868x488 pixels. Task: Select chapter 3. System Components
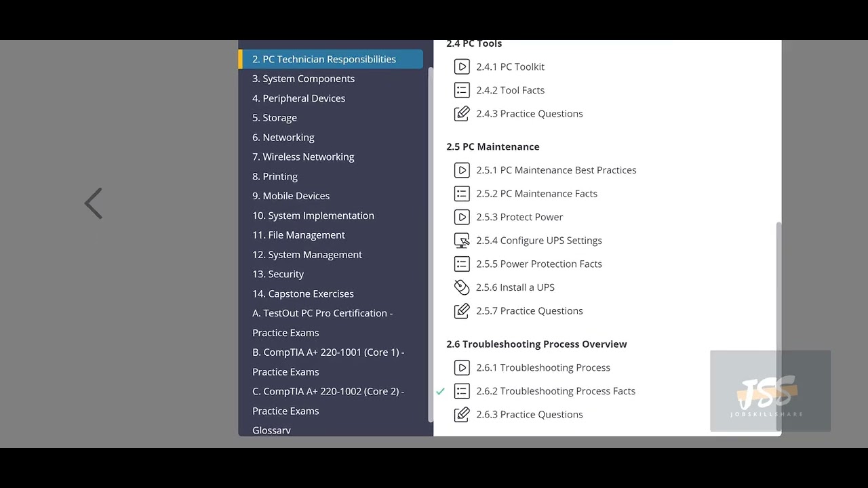pyautogui.click(x=303, y=79)
